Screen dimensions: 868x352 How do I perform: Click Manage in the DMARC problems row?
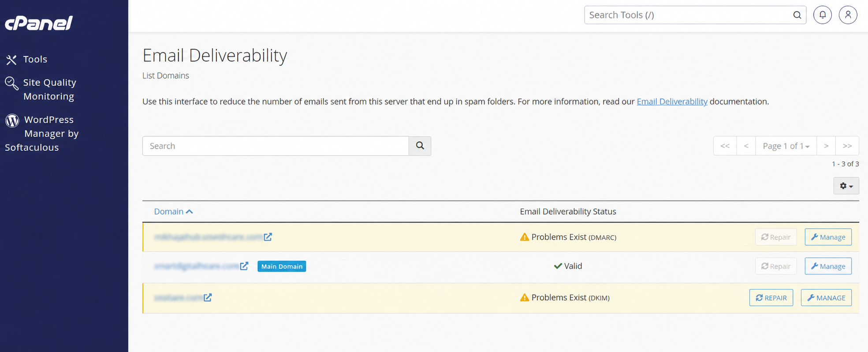tap(828, 237)
